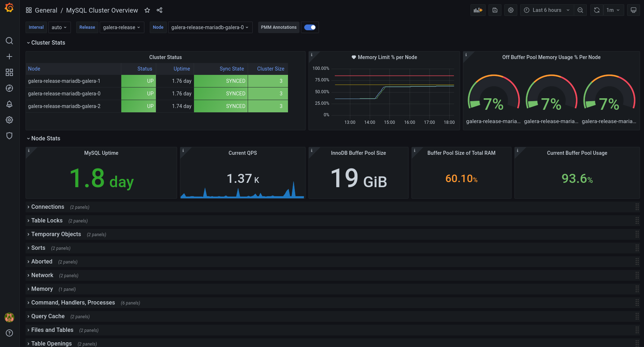
Task: Open the Current QPS panel title menu
Action: 243,153
